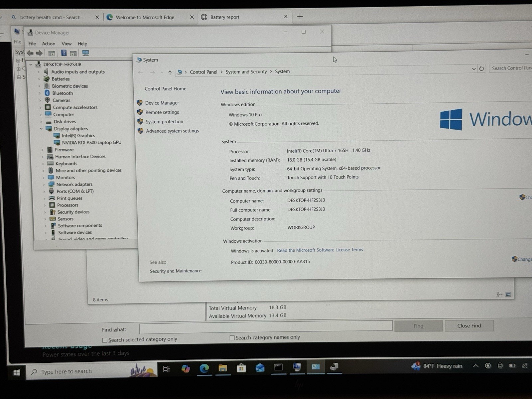Viewport: 532px width, 399px height.
Task: Click the large icons view toggle near 8 items
Action: pyautogui.click(x=508, y=295)
